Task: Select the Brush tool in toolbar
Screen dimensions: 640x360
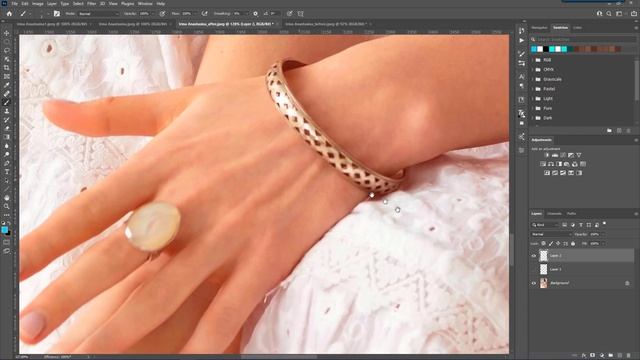Action: (7, 102)
